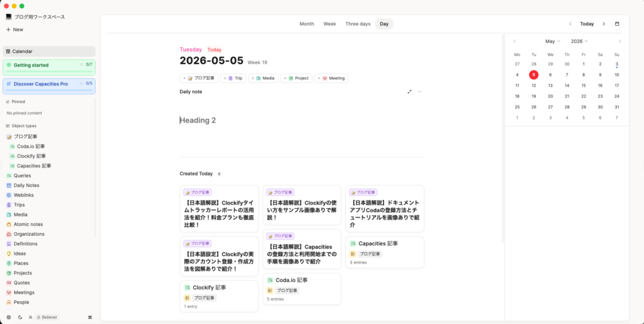This screenshot has height=324, width=644.
Task: Click the Object types section header
Action: click(21, 126)
